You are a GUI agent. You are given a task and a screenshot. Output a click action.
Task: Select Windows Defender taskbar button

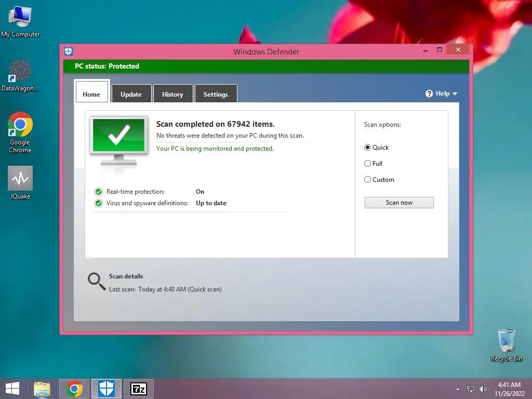pos(107,389)
